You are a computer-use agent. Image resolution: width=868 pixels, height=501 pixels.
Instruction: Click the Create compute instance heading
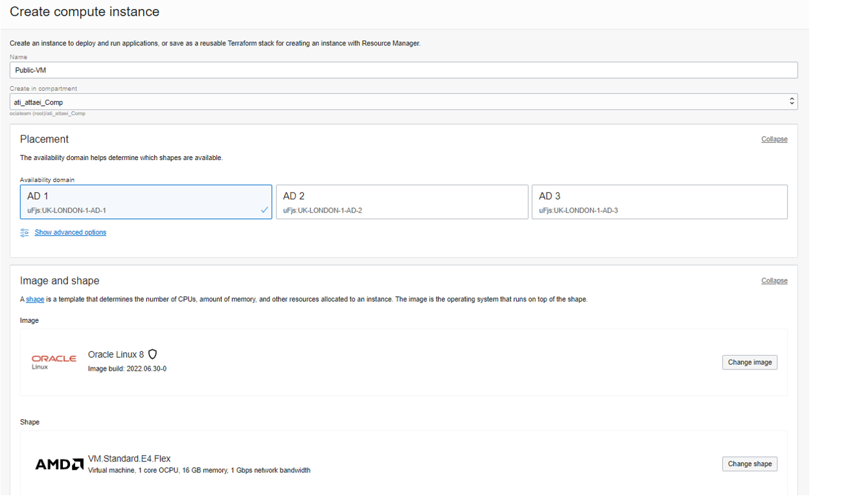click(x=84, y=12)
